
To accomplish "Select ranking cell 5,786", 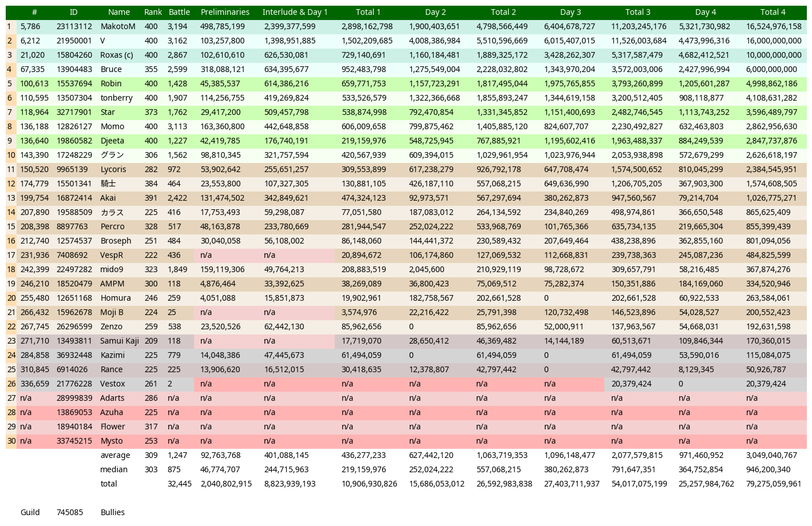I will tap(30, 26).
